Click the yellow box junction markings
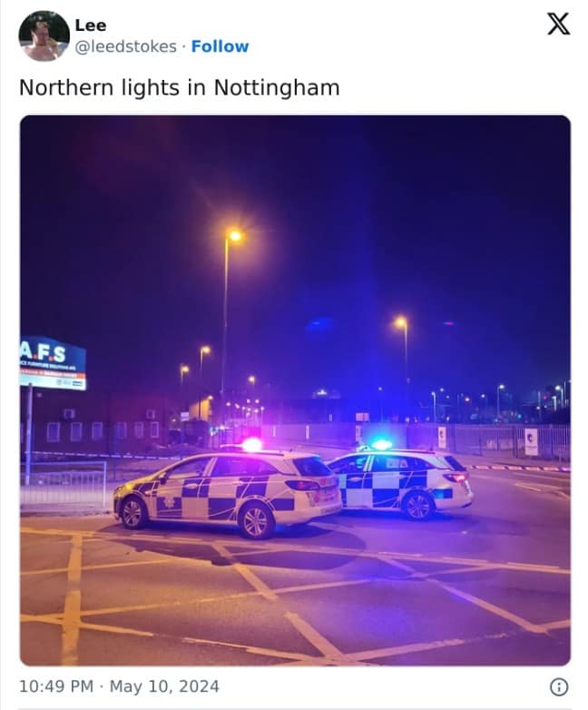Viewport: 588px width, 710px height. pyautogui.click(x=295, y=593)
